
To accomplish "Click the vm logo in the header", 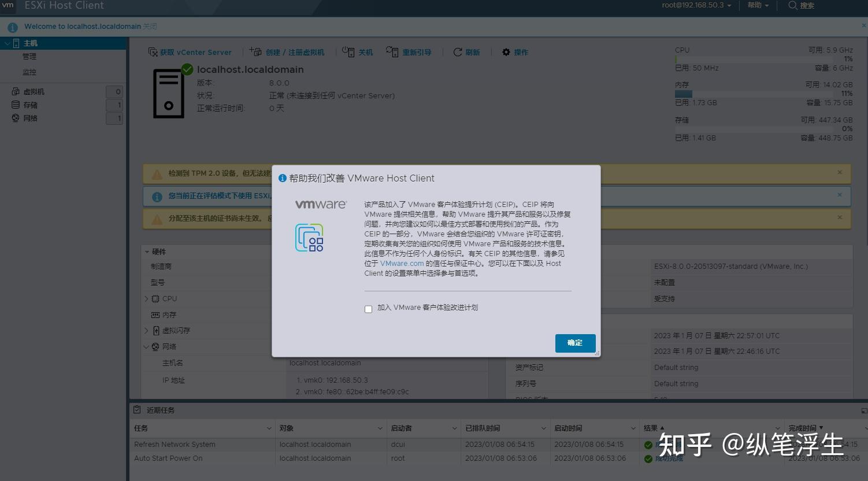I will click(8, 5).
